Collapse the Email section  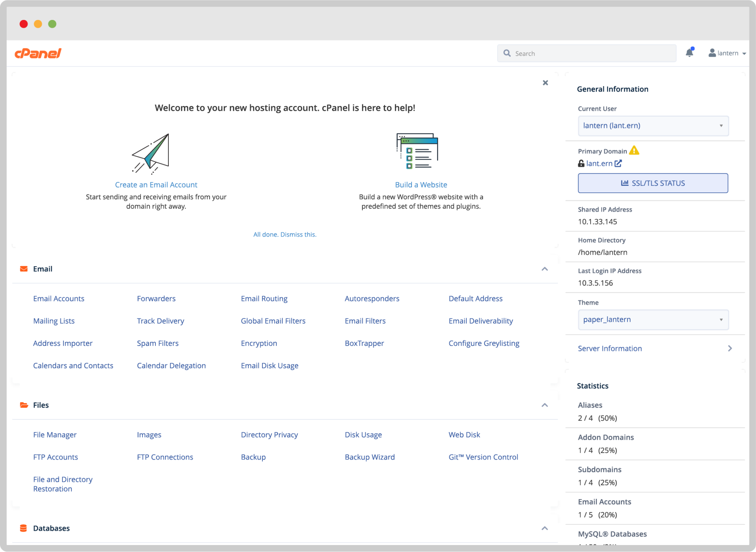pyautogui.click(x=545, y=269)
